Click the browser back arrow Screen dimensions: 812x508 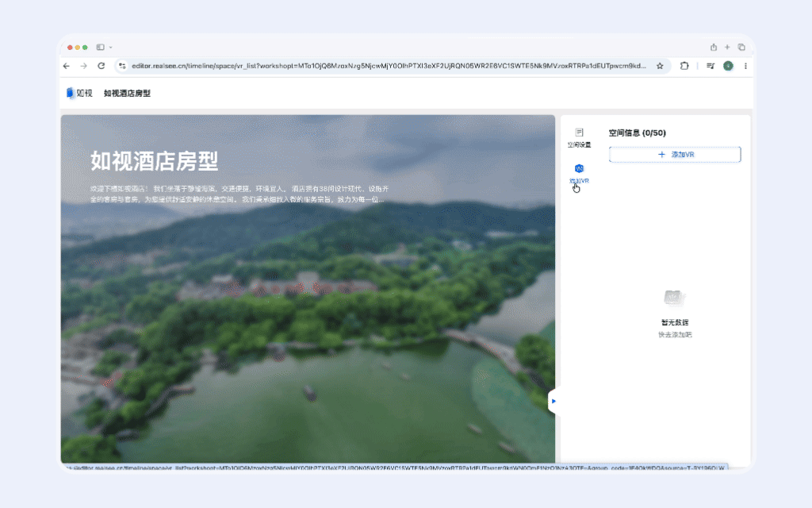(67, 66)
